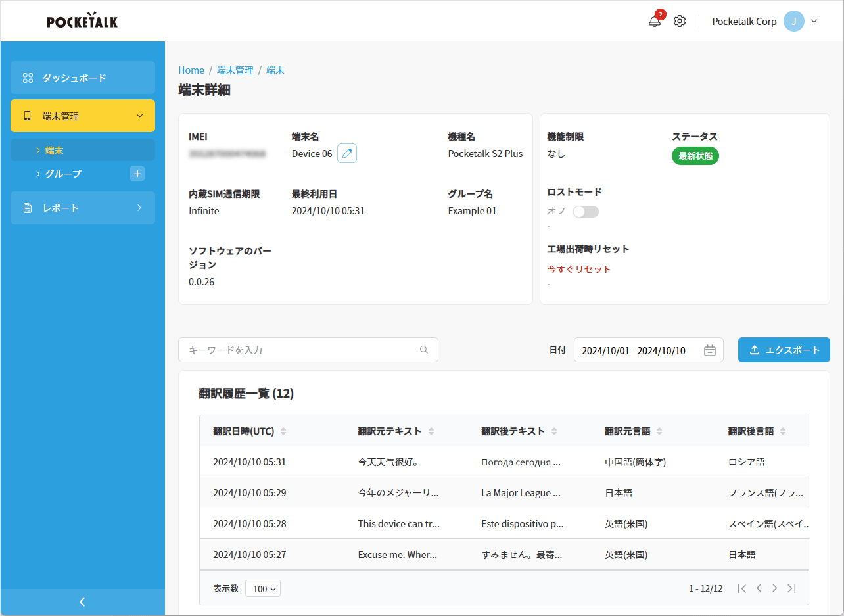This screenshot has width=844, height=616.
Task: Click the レポート document icon
Action: [x=28, y=208]
